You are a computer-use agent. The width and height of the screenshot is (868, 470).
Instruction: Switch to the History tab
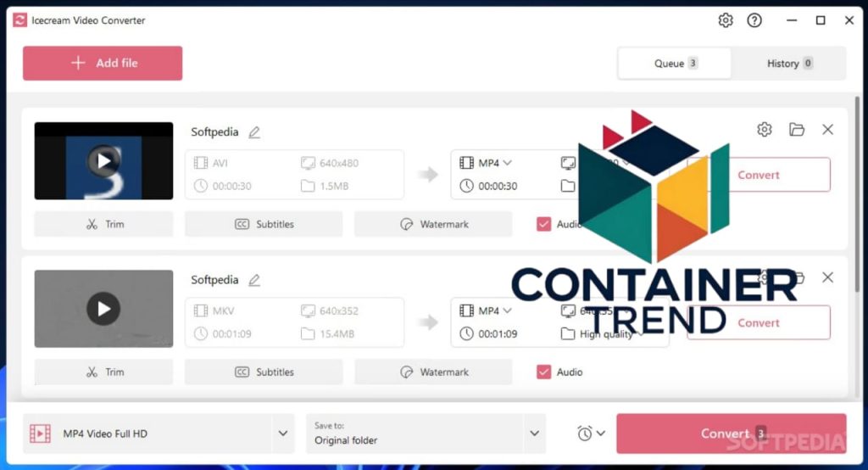(788, 63)
